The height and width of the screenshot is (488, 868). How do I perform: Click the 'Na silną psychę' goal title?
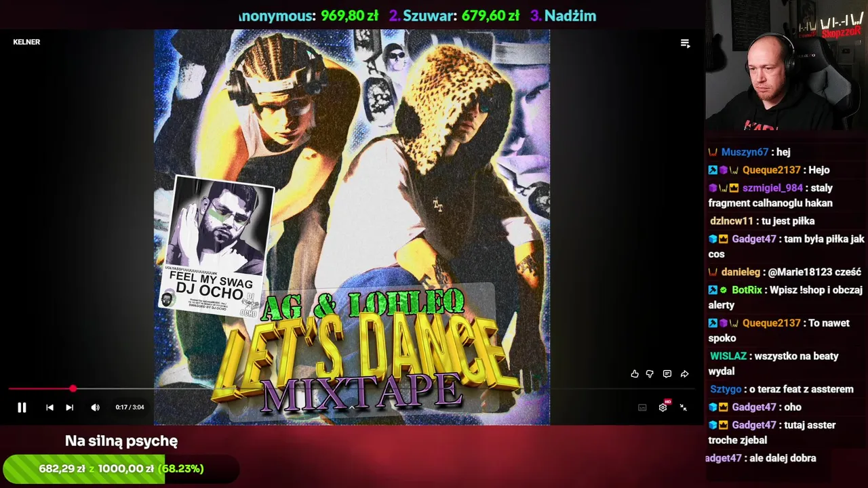pyautogui.click(x=121, y=441)
